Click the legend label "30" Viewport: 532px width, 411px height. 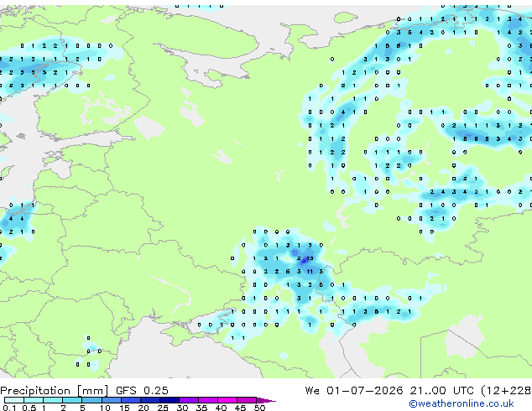click(182, 408)
